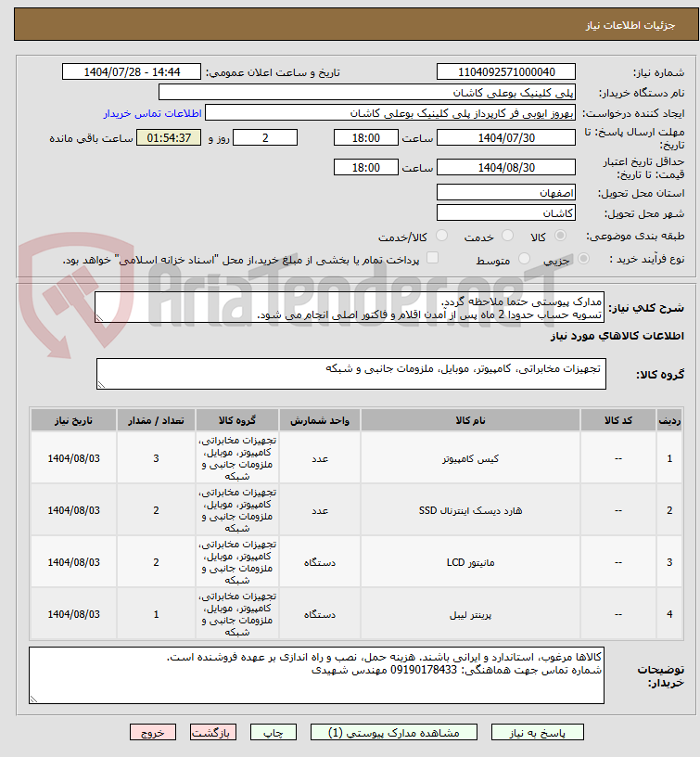Click the unit 'دستگاه' in the پرینتر لیبل row
The height and width of the screenshot is (757, 700).
(320, 614)
